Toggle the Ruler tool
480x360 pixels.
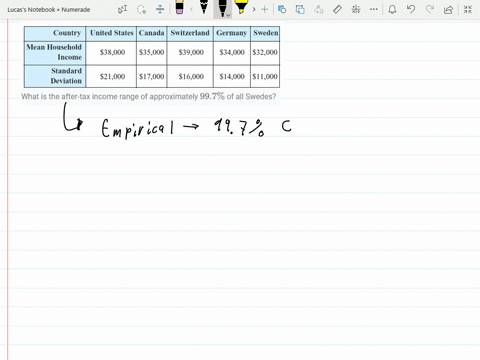(x=337, y=9)
